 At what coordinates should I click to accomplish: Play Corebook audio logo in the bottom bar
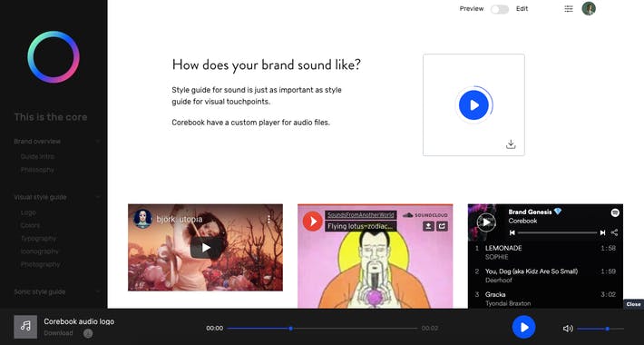click(x=523, y=328)
